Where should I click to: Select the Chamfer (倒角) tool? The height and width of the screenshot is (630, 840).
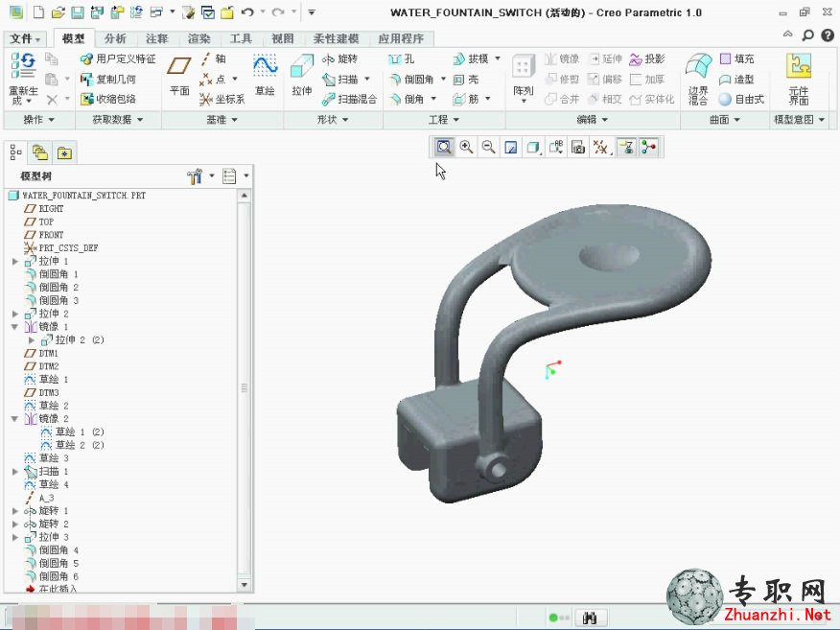pos(408,99)
